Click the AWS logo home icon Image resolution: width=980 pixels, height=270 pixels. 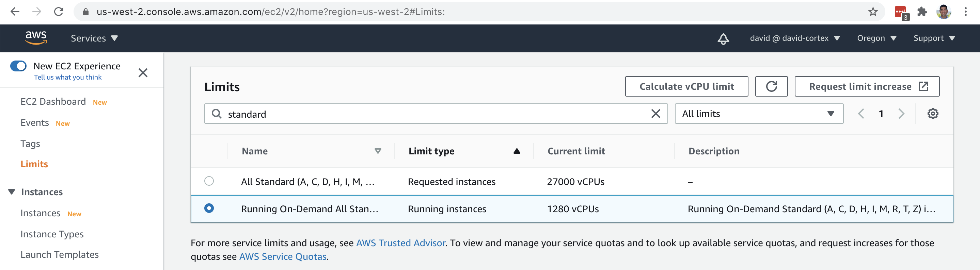tap(36, 38)
